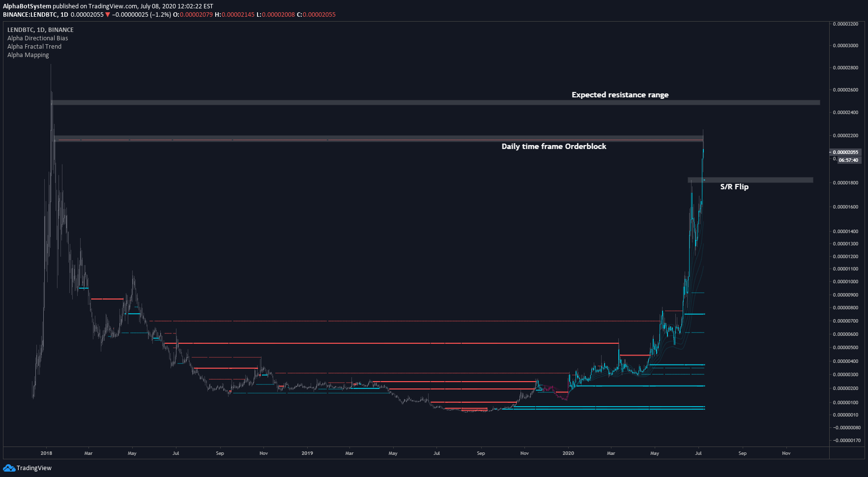
Task: Click the 0.00001800 price axis label
Action: [845, 183]
